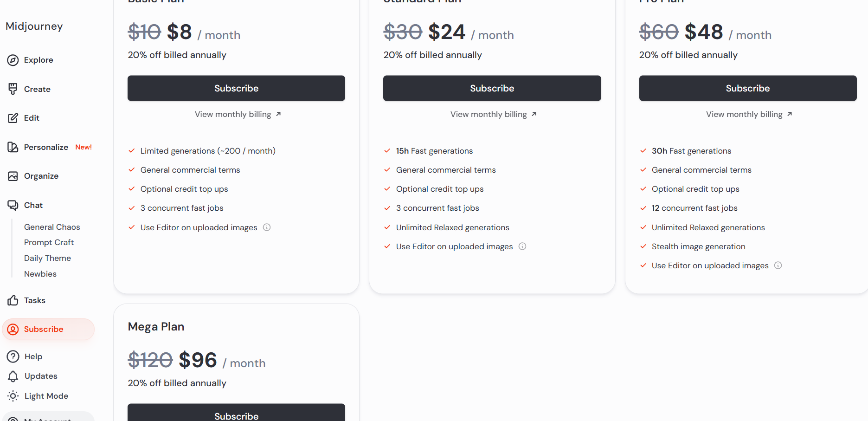Open the Daily Theme chat room
The width and height of the screenshot is (868, 421).
point(47,258)
